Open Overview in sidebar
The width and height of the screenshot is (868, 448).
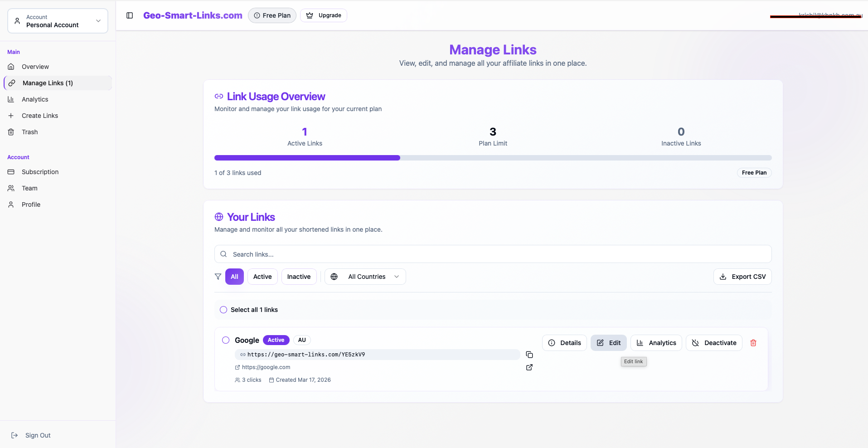tap(58, 67)
